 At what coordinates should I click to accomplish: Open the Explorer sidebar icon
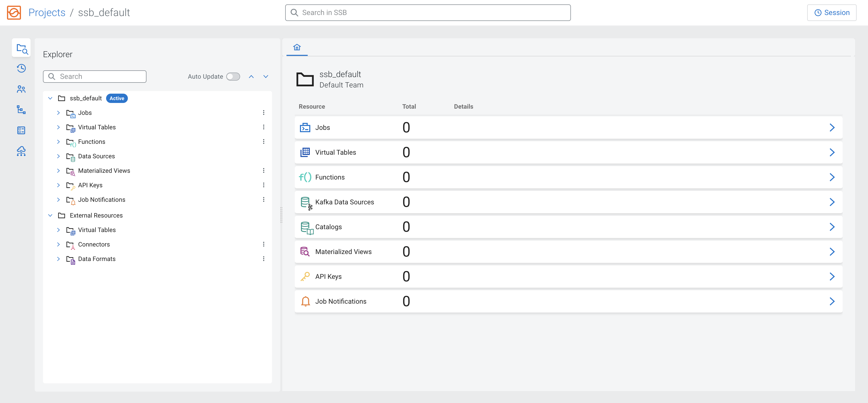(21, 48)
